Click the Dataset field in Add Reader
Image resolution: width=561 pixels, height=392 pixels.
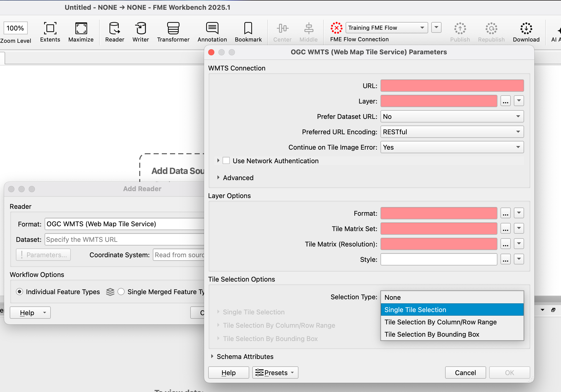124,239
